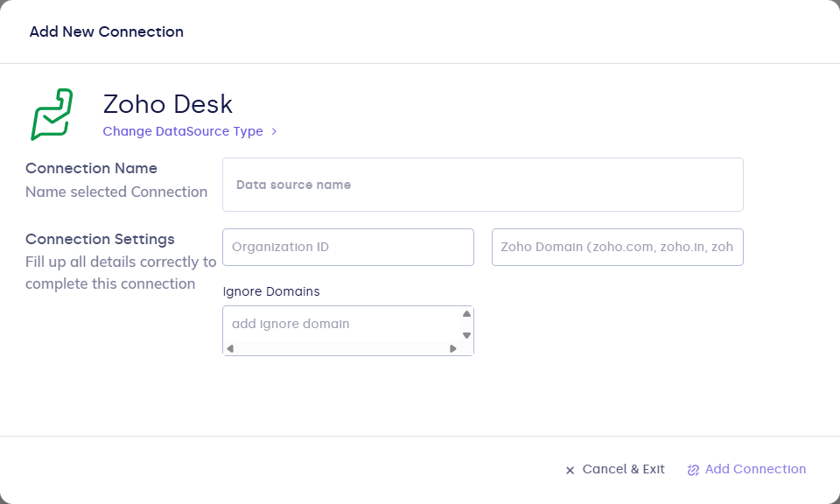Click Add Connection button
840x504 pixels.
[x=746, y=469]
